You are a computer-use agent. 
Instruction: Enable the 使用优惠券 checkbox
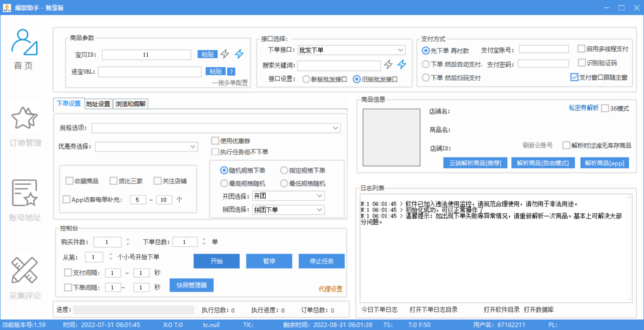[215, 140]
